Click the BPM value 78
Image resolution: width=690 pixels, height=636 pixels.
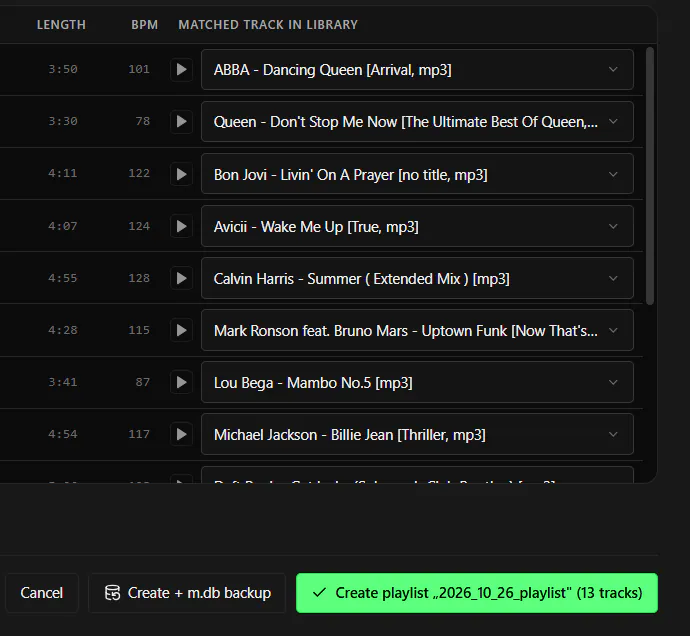click(143, 121)
